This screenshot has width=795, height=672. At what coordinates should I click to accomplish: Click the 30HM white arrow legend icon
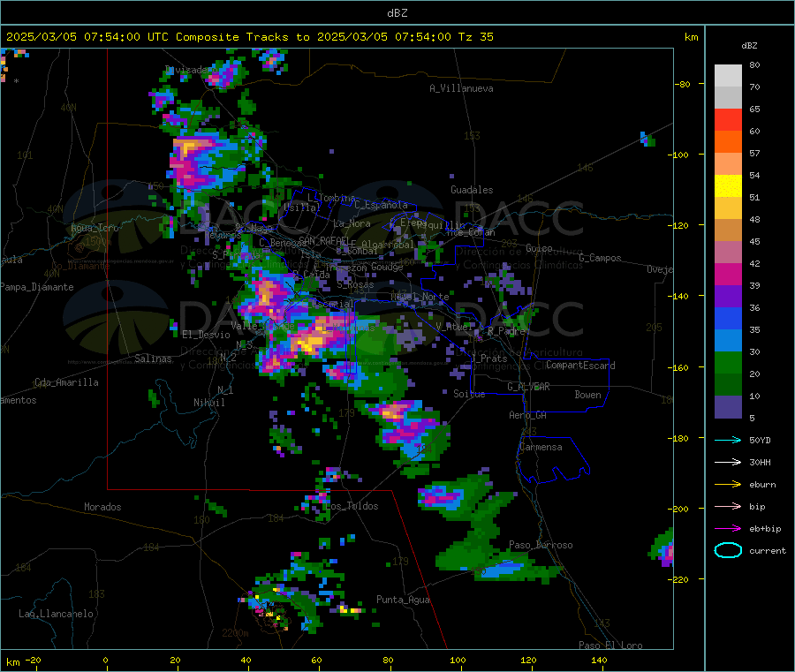(x=728, y=462)
